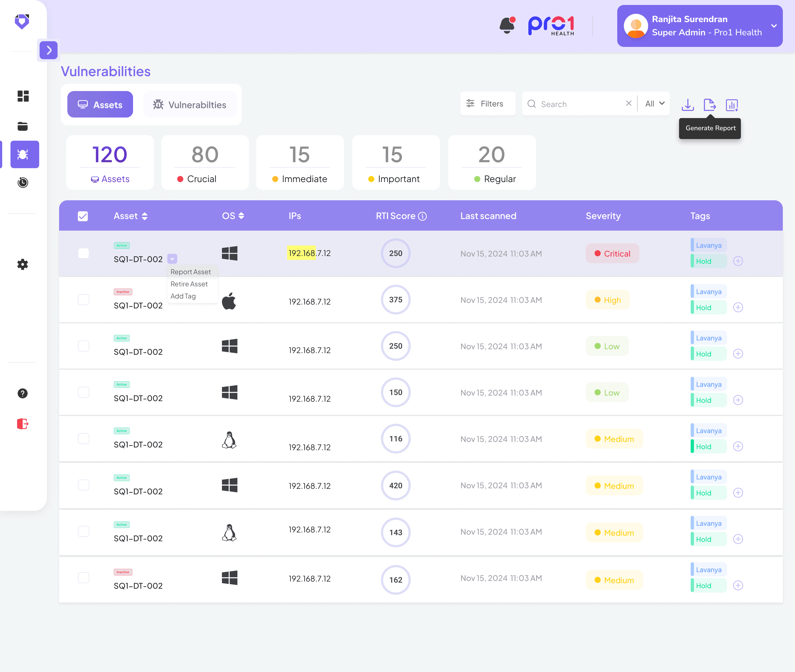
Task: Click the Generate Report file icon
Action: (x=709, y=105)
